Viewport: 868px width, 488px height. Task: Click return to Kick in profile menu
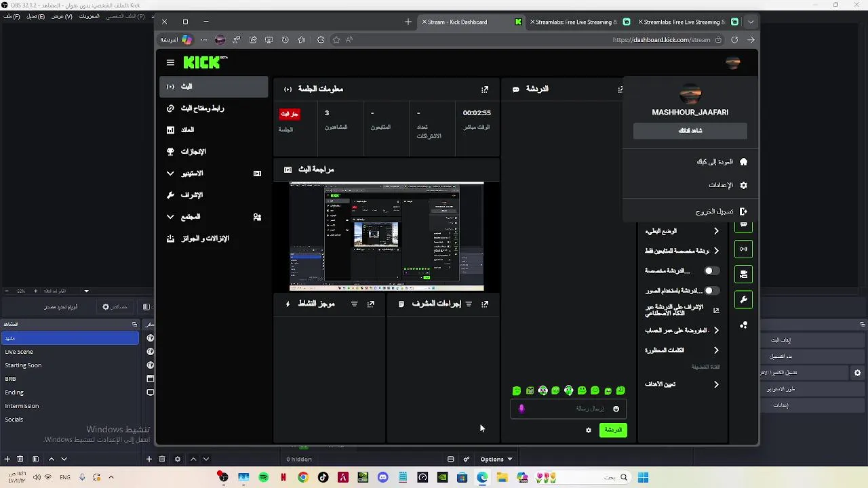[690, 162]
